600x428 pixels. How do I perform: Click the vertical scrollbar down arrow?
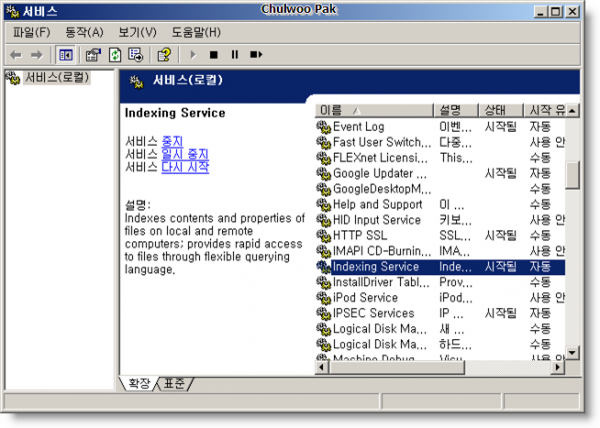click(572, 352)
